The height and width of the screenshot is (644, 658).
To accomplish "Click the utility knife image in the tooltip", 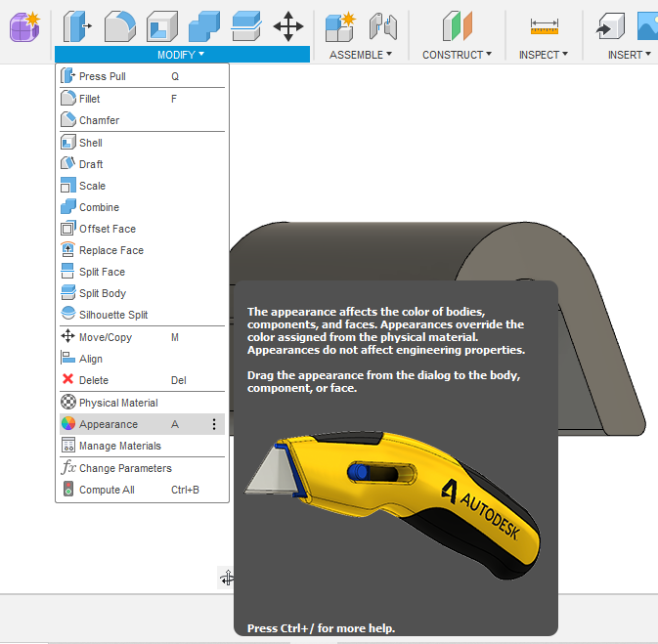I will pyautogui.click(x=392, y=504).
